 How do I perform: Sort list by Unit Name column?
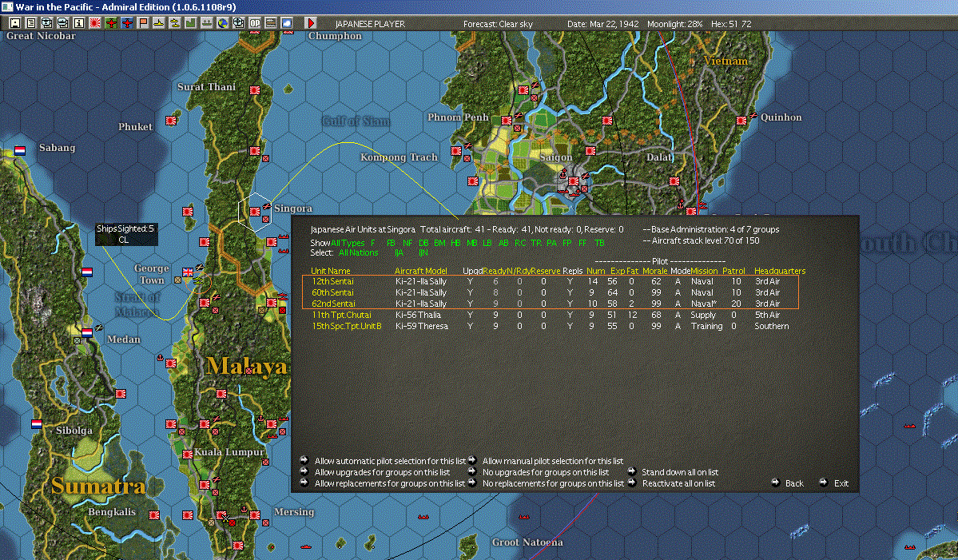tap(331, 271)
